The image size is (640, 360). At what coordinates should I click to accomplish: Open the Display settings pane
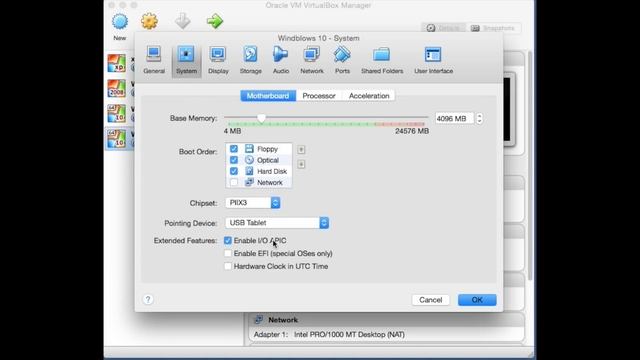[x=218, y=60]
